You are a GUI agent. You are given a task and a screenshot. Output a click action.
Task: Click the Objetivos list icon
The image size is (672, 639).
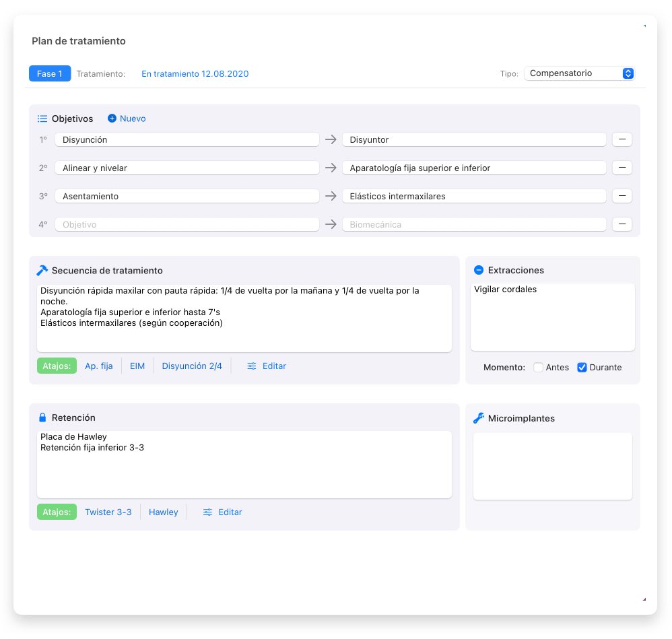pos(42,119)
